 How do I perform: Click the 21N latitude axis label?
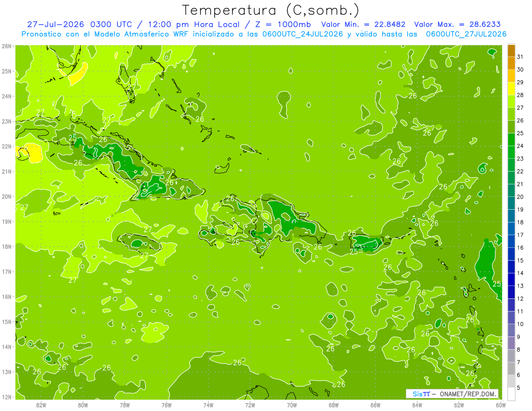(x=7, y=172)
